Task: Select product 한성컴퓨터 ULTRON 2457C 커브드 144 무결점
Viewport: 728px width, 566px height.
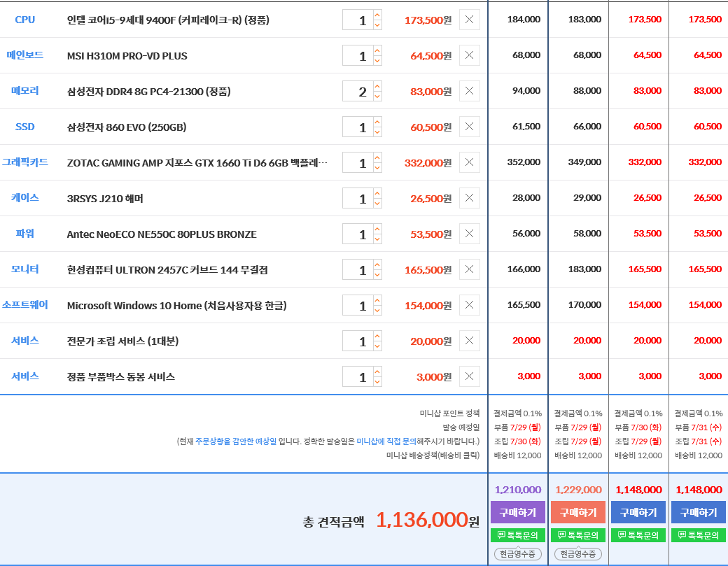Action: pos(167,270)
